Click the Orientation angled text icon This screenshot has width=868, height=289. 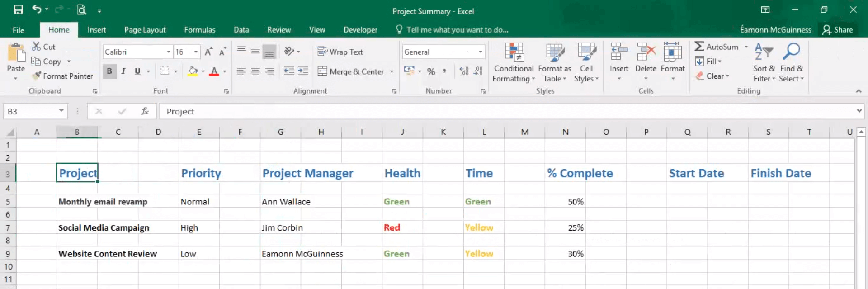pyautogui.click(x=289, y=52)
